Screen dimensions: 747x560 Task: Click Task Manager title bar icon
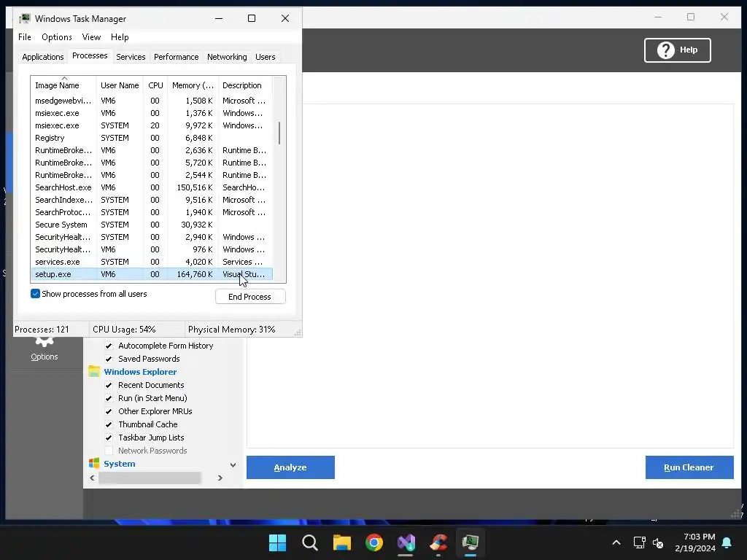(x=25, y=18)
